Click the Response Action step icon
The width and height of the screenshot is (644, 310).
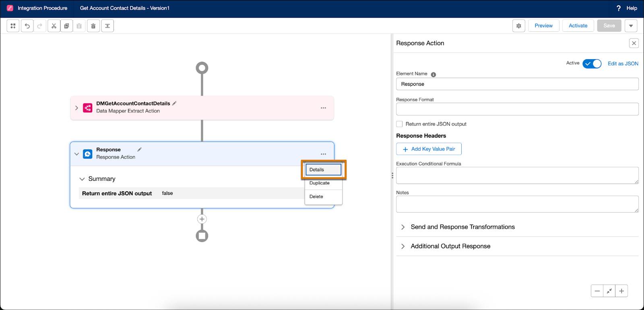tap(87, 154)
